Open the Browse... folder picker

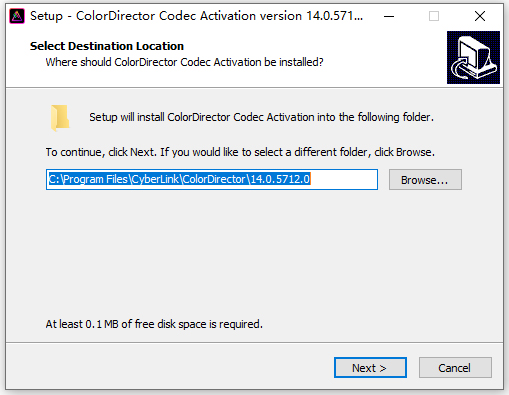[x=425, y=180]
